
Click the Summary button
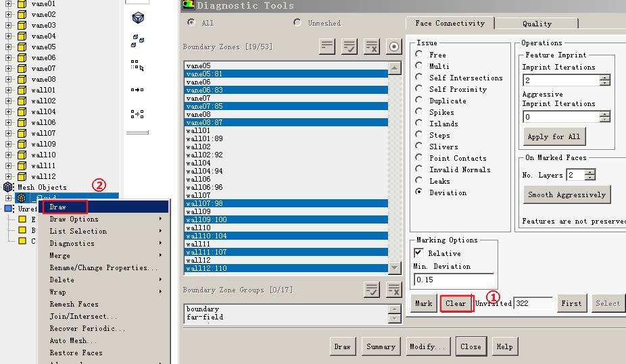point(381,346)
